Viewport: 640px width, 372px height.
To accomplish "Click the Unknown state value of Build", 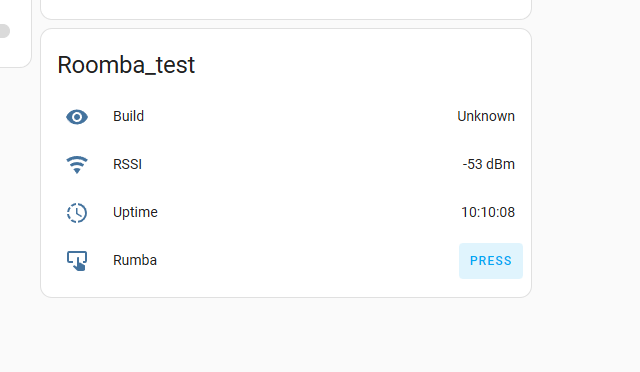I will [486, 116].
